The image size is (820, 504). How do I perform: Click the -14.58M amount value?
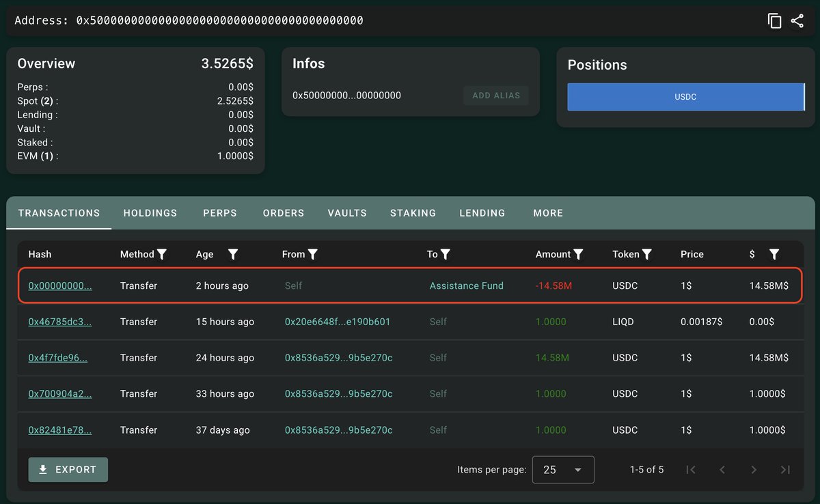pyautogui.click(x=554, y=286)
